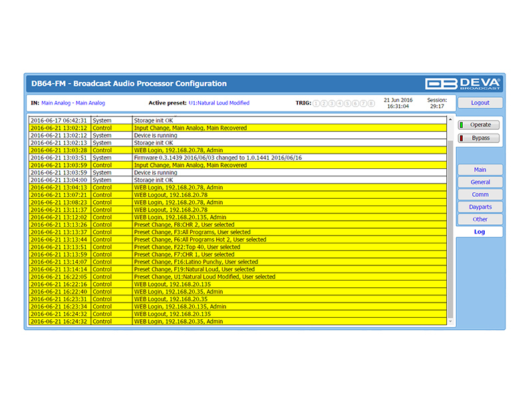
Task: Click trigger indicator 8
Action: point(371,104)
